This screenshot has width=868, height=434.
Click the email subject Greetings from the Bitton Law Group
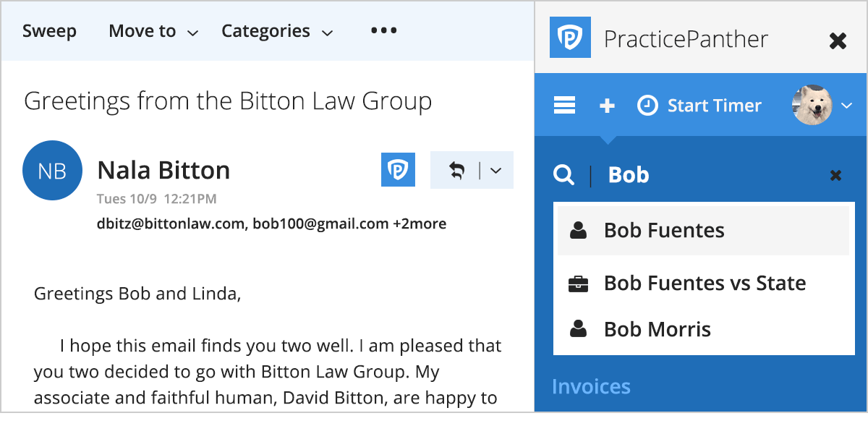click(228, 101)
